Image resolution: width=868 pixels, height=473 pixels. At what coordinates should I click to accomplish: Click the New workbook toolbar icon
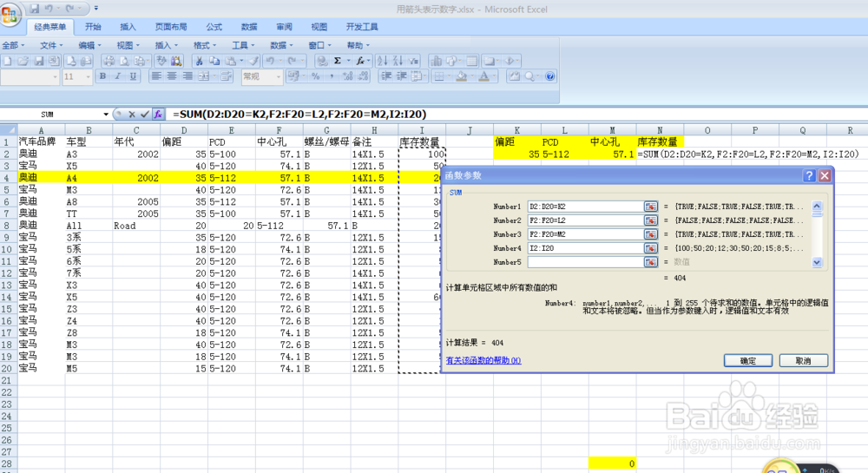click(8, 61)
